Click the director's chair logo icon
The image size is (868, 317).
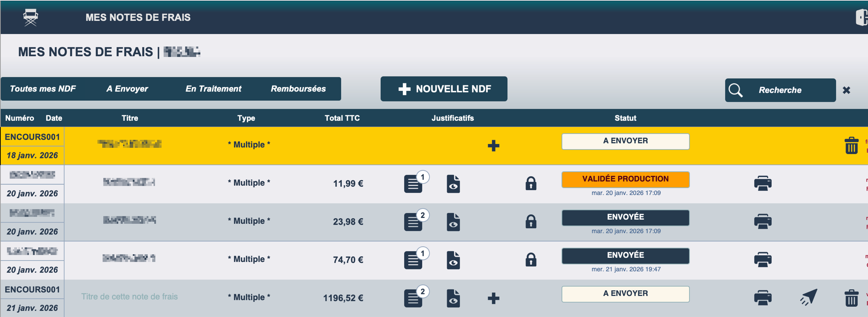[x=31, y=17]
